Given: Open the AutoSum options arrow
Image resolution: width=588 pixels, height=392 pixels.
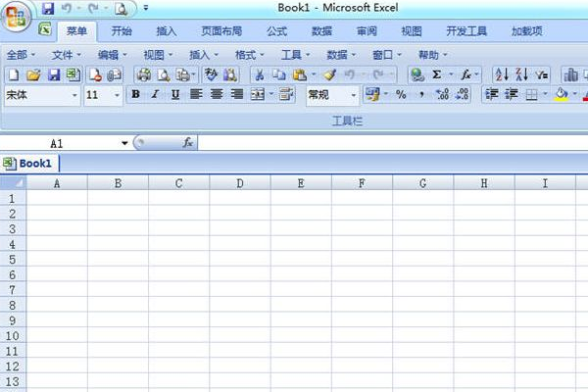Looking at the screenshot, I should (451, 74).
